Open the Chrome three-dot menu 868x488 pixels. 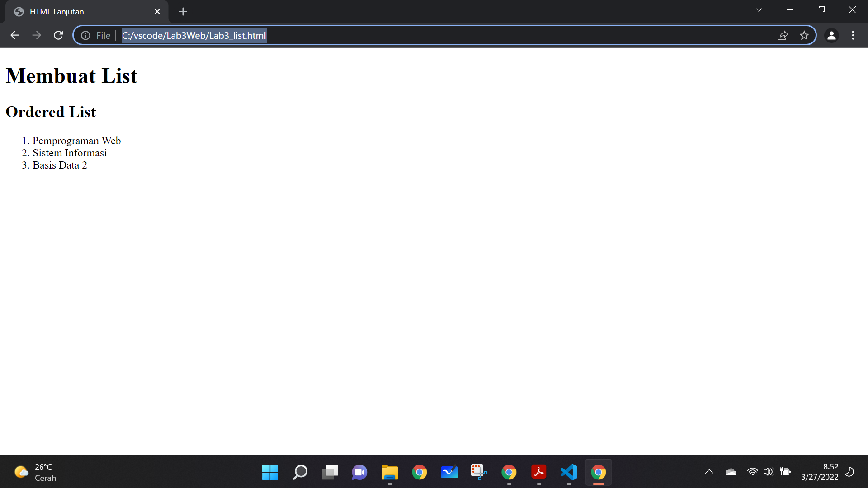(x=854, y=35)
